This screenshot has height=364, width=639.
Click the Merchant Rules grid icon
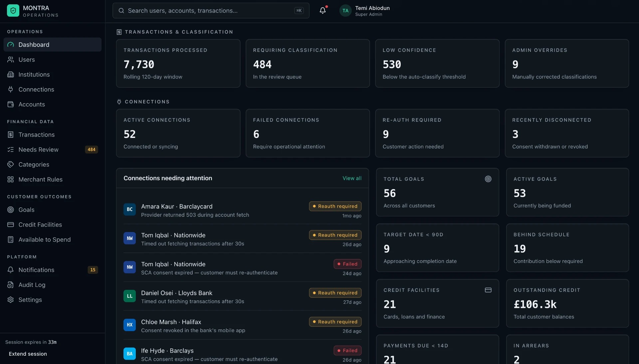pyautogui.click(x=11, y=180)
